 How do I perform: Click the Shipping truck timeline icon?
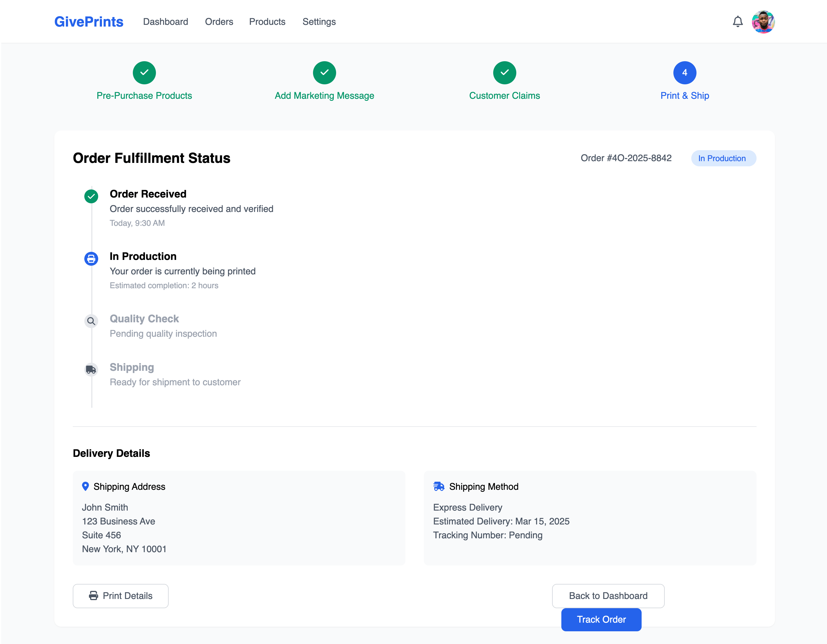click(x=91, y=370)
